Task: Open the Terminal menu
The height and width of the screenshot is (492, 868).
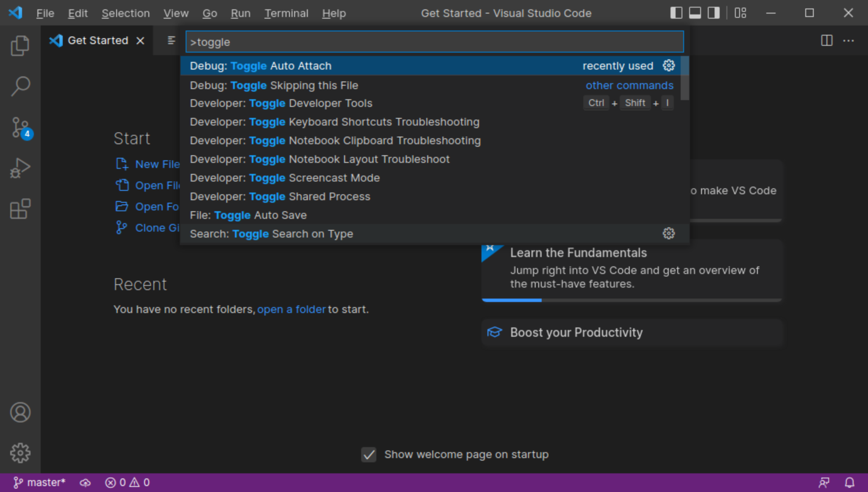Action: pyautogui.click(x=287, y=13)
